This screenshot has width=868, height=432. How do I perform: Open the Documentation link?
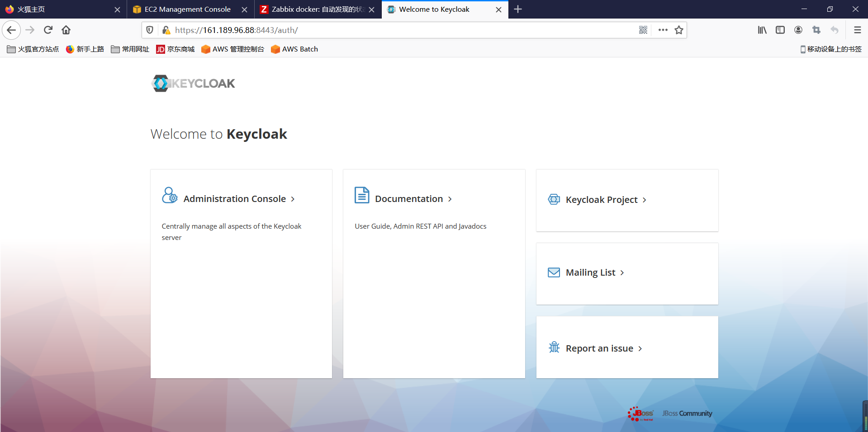tap(409, 199)
